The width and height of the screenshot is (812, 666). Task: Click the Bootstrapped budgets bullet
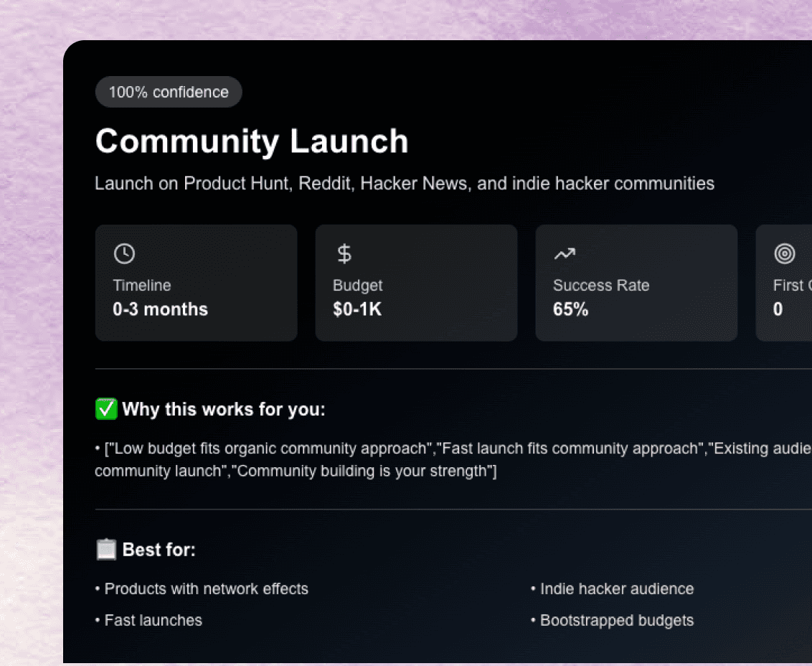point(616,620)
